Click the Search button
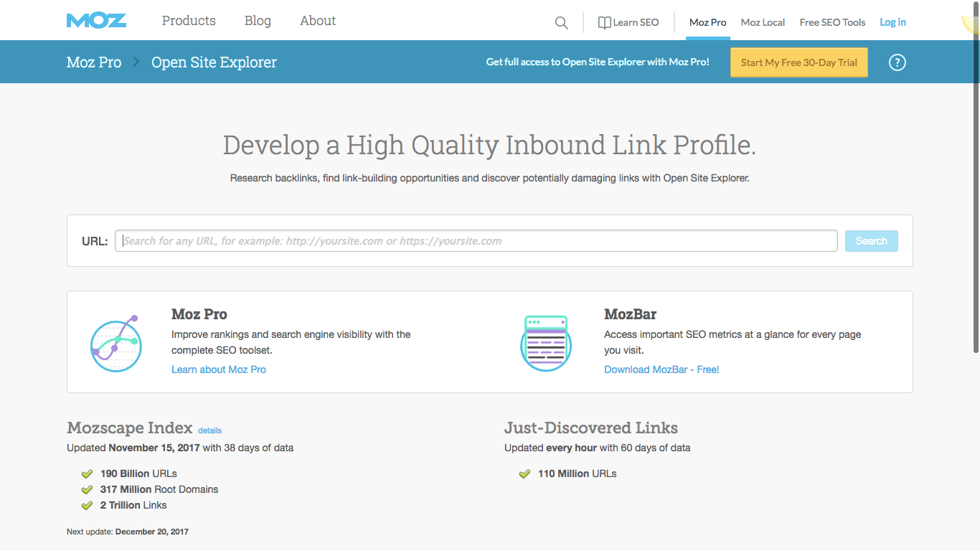This screenshot has height=551, width=980. pyautogui.click(x=872, y=241)
